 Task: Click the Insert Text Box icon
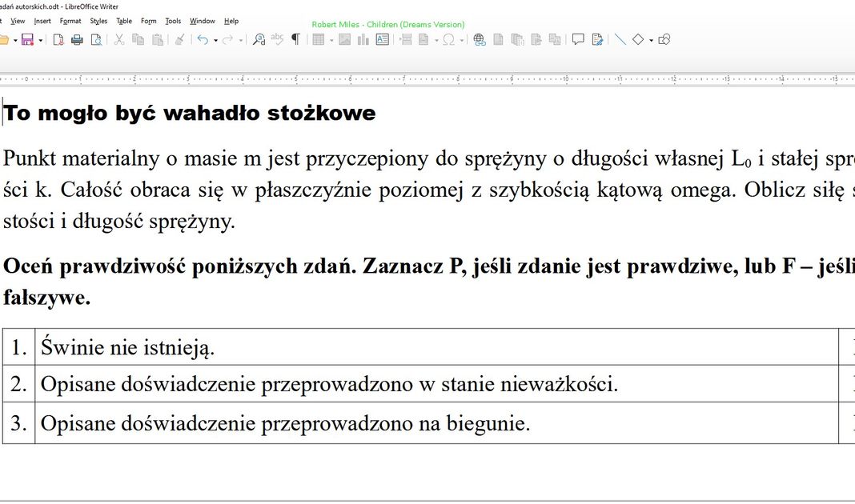point(383,39)
